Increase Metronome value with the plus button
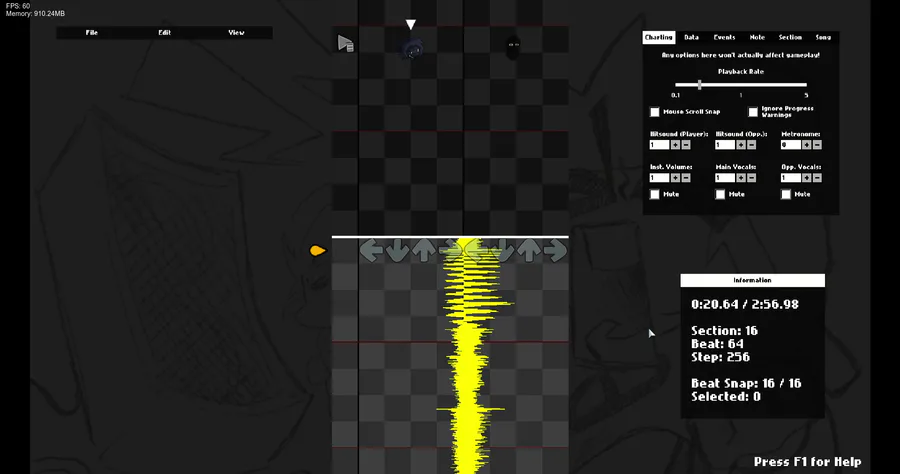 click(x=806, y=145)
